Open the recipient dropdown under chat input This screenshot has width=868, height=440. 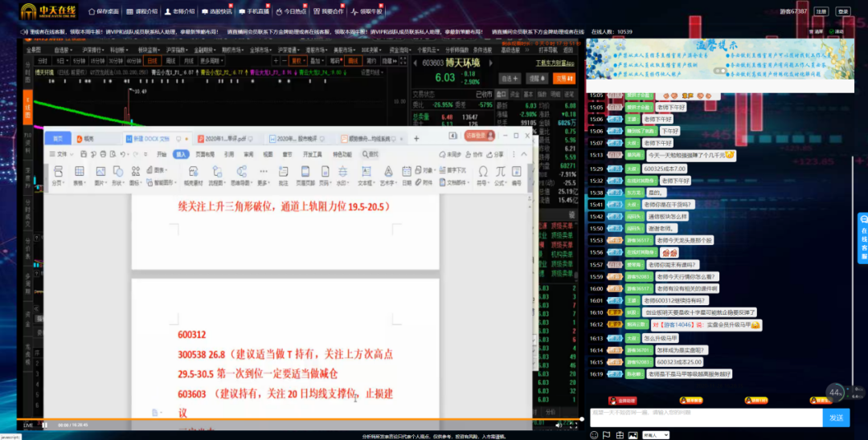[655, 435]
